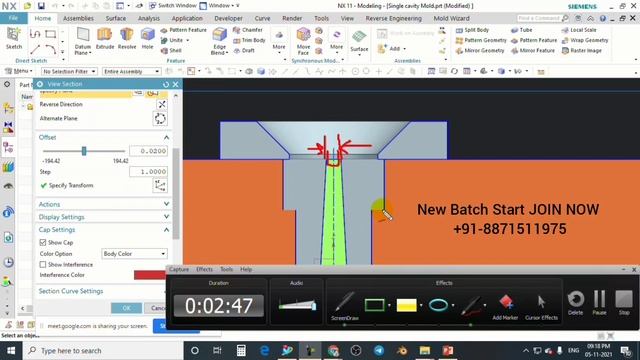This screenshot has height=360, width=640.
Task: Open recorder Effects menu
Action: [x=204, y=269]
